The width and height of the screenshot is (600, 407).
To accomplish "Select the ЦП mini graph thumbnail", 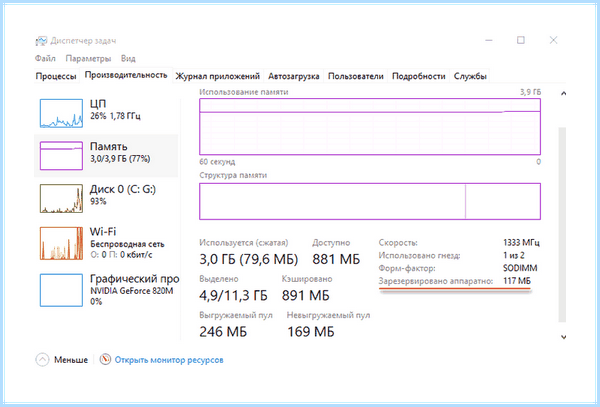I will (61, 113).
